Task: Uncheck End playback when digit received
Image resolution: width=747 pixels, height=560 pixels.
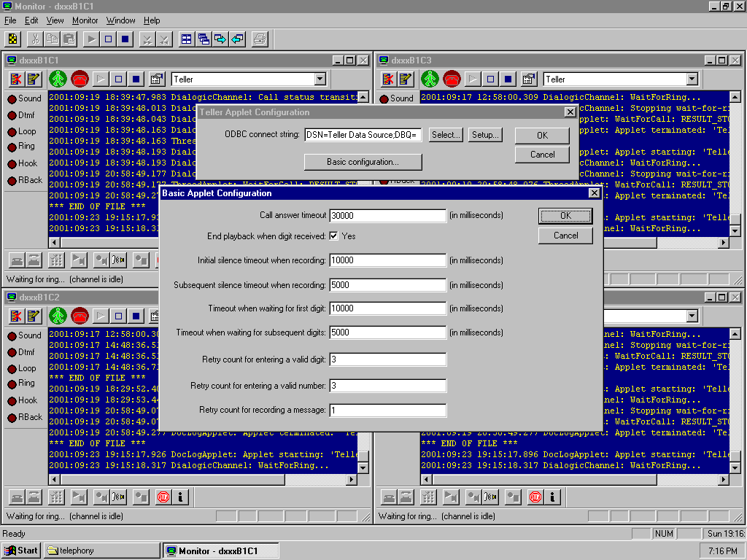Action: (x=333, y=236)
